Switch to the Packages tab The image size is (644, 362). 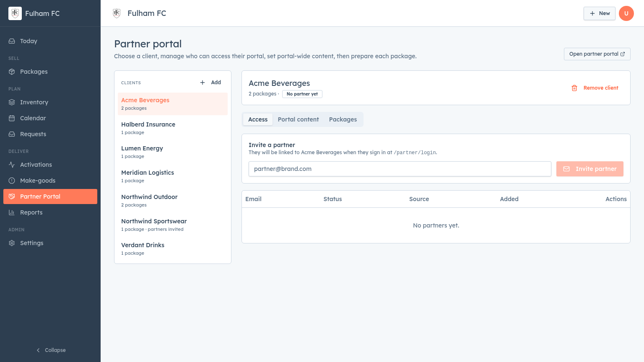click(x=343, y=119)
